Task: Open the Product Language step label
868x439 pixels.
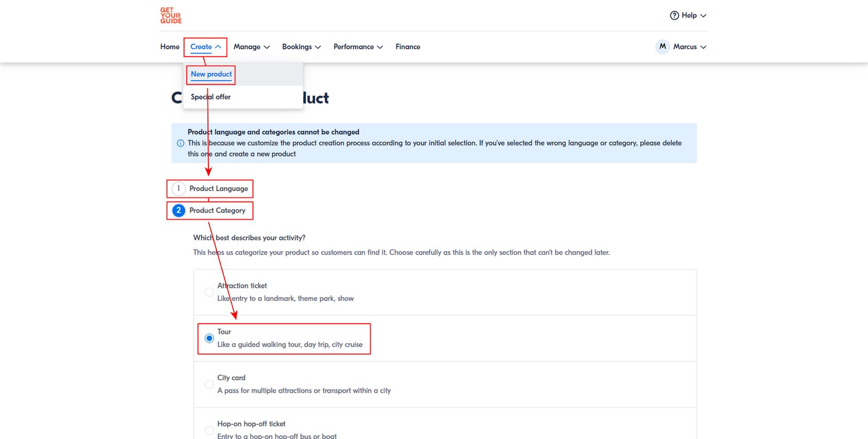Action: point(219,188)
